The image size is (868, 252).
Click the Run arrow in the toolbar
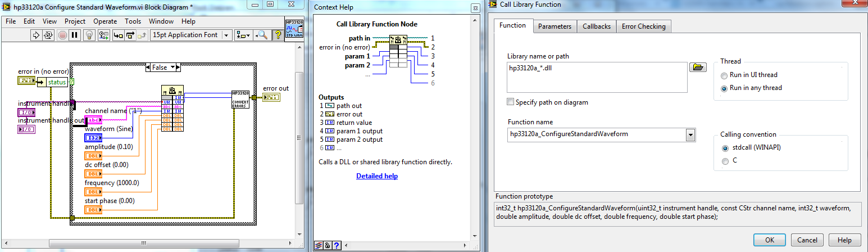(35, 35)
